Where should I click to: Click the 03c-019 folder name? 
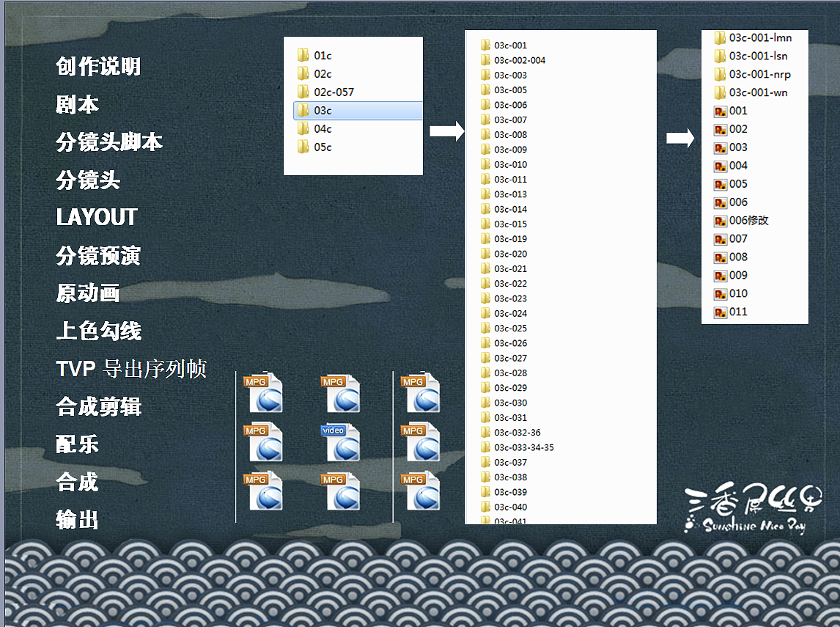(511, 238)
